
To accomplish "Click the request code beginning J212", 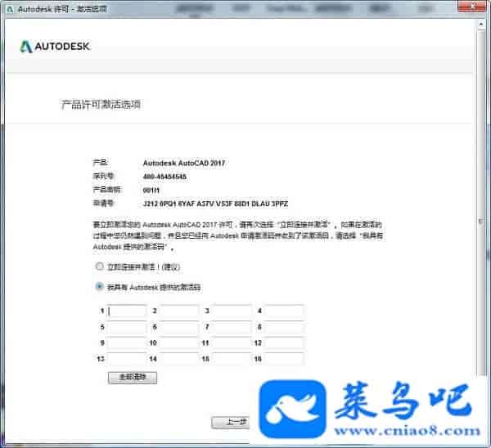I will (215, 204).
